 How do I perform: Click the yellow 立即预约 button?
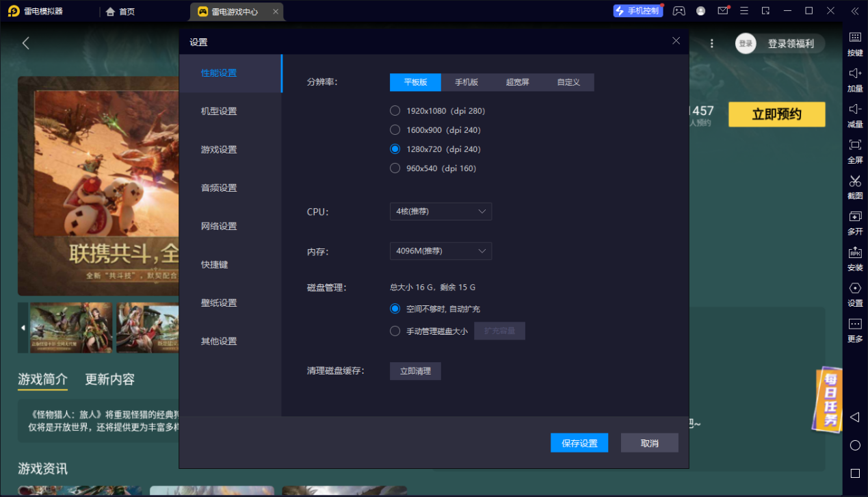[x=776, y=114]
